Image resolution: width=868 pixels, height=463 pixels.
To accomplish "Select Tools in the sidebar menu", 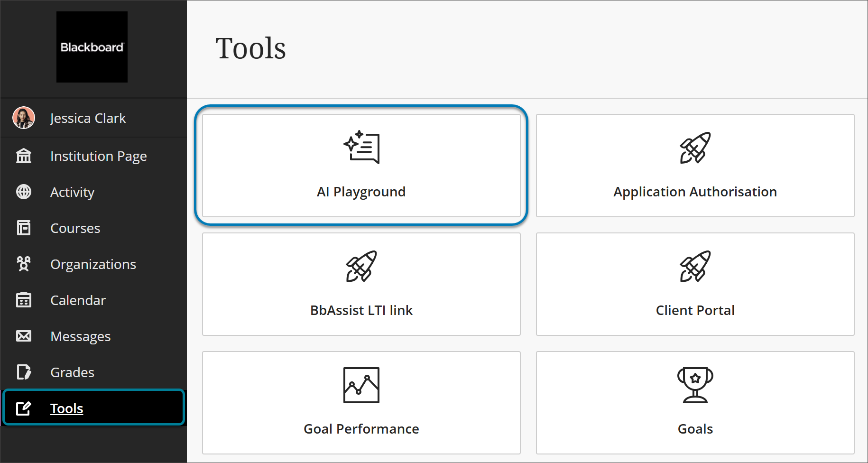I will (66, 408).
